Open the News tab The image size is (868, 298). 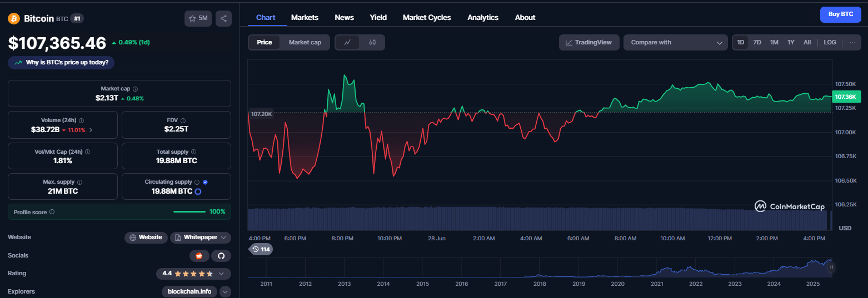[x=344, y=17]
